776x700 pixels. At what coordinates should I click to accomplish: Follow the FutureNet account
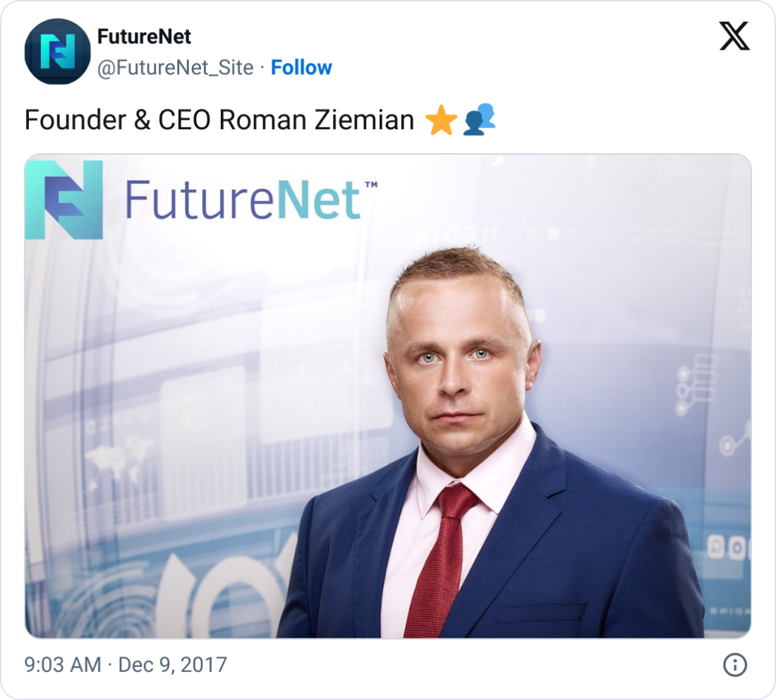301,67
